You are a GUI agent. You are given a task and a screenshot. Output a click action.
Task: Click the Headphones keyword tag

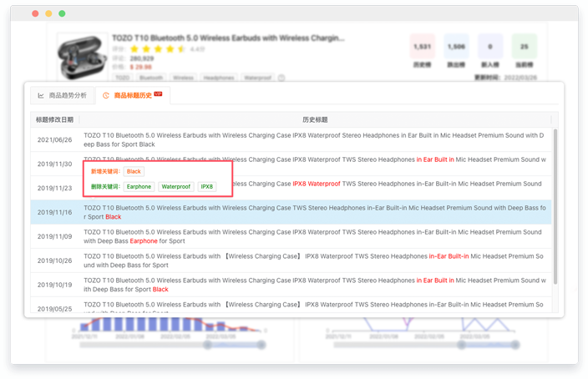219,78
